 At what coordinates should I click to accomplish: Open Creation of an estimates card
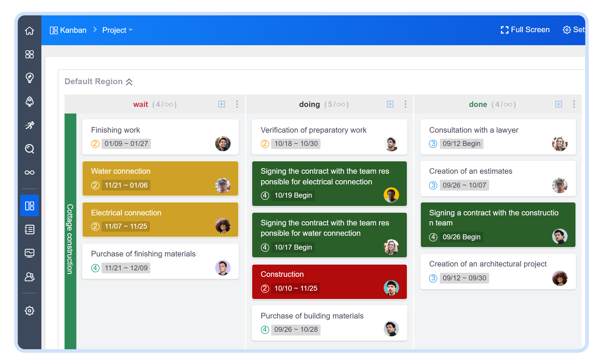pyautogui.click(x=498, y=178)
